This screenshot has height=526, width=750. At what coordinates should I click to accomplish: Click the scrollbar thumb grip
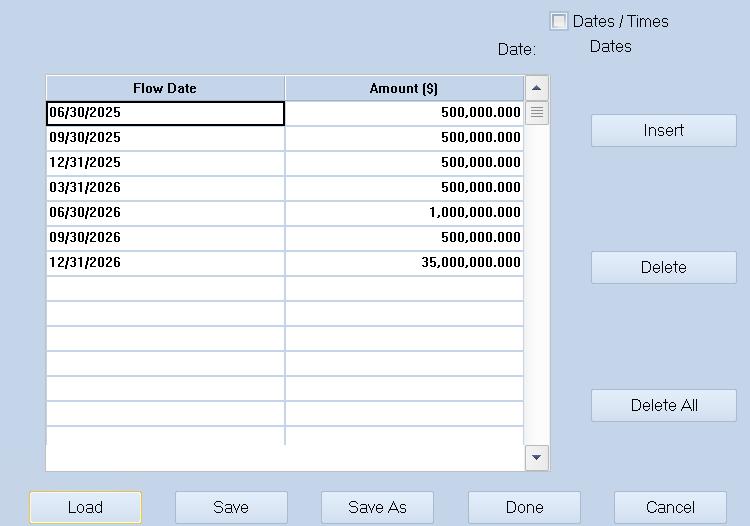point(537,113)
